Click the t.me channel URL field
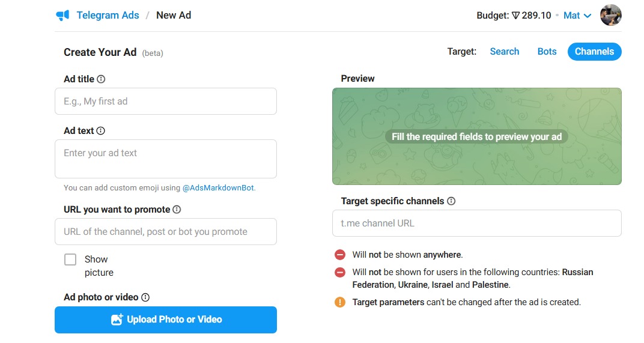Image resolution: width=644 pixels, height=343 pixels. (476, 223)
